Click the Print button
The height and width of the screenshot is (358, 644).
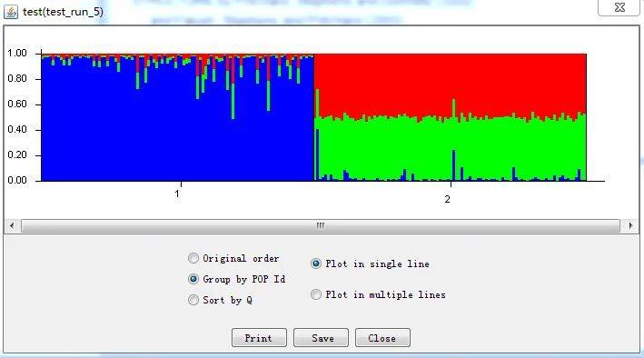click(x=259, y=338)
